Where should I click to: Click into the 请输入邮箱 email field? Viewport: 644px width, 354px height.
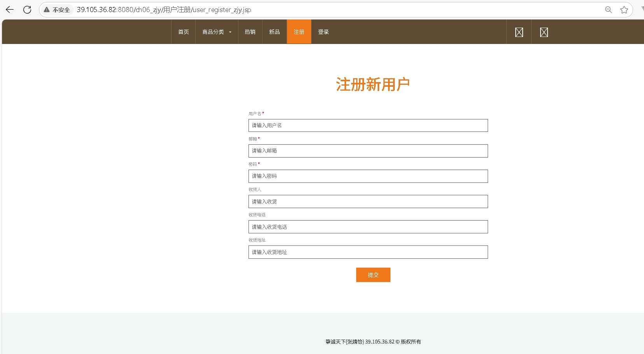click(x=368, y=151)
